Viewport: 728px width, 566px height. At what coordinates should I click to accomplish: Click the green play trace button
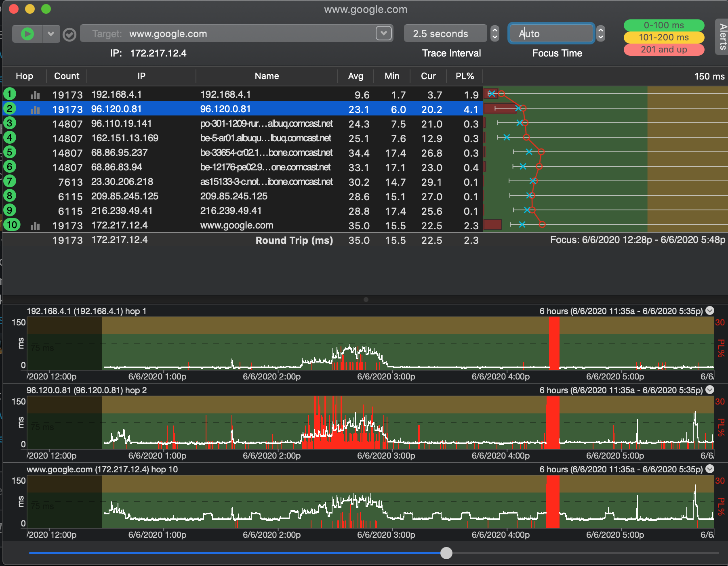tap(27, 34)
